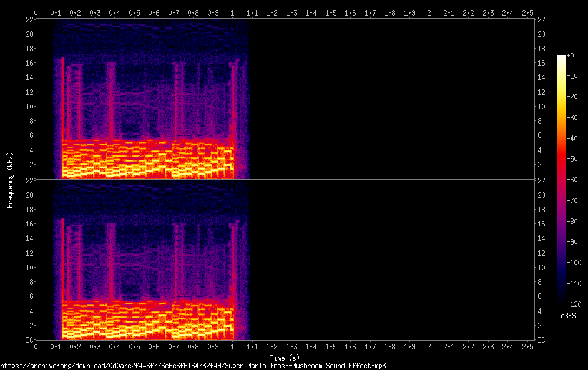Click the 2.5 tick on top time axis

pos(527,12)
